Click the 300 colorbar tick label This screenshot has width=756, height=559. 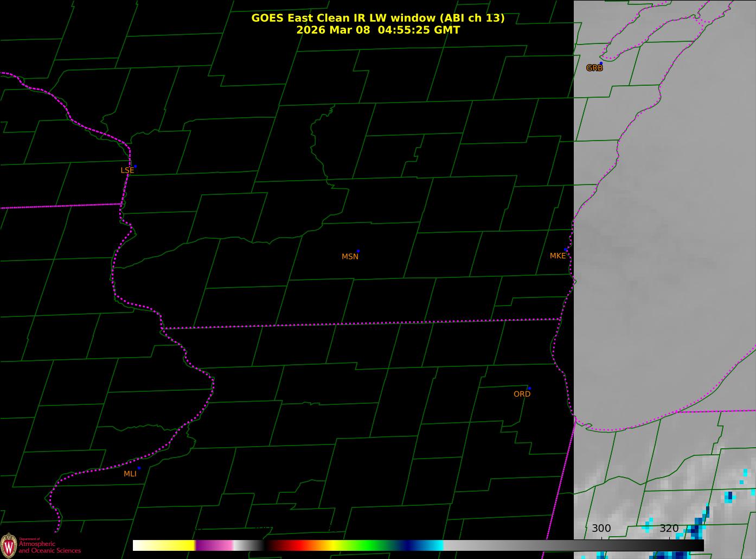tap(601, 528)
